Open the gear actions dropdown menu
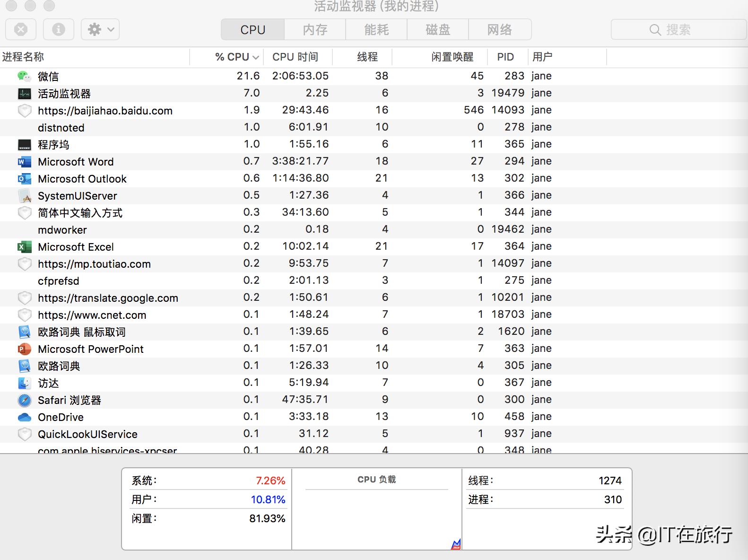 [100, 29]
